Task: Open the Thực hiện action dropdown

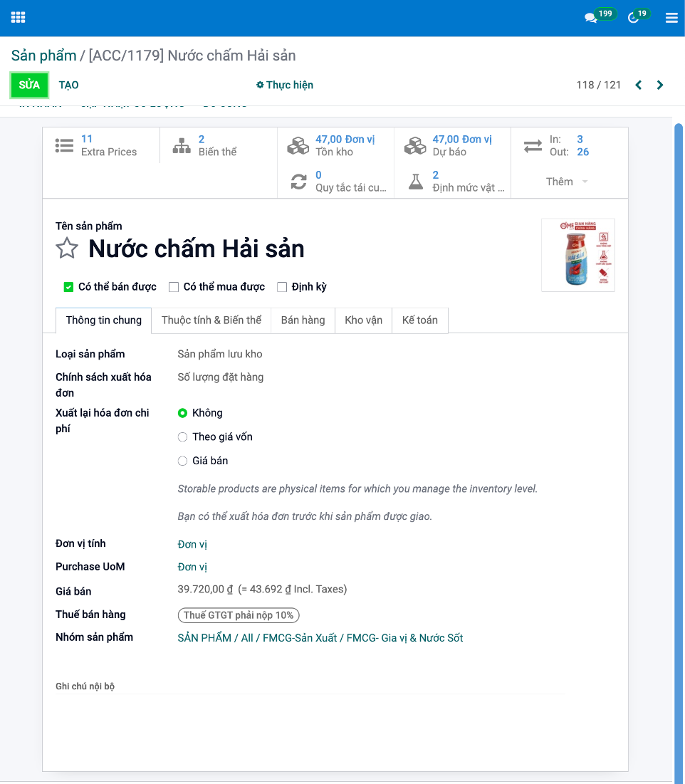Action: pyautogui.click(x=285, y=85)
